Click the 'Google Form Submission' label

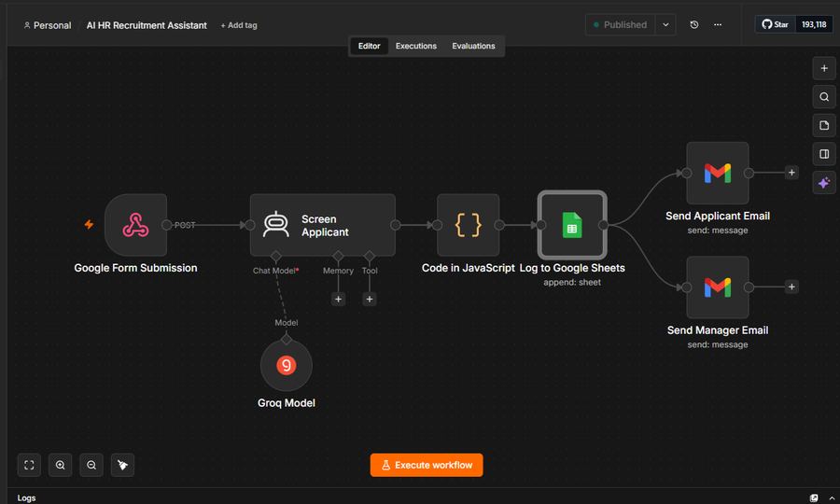click(135, 268)
